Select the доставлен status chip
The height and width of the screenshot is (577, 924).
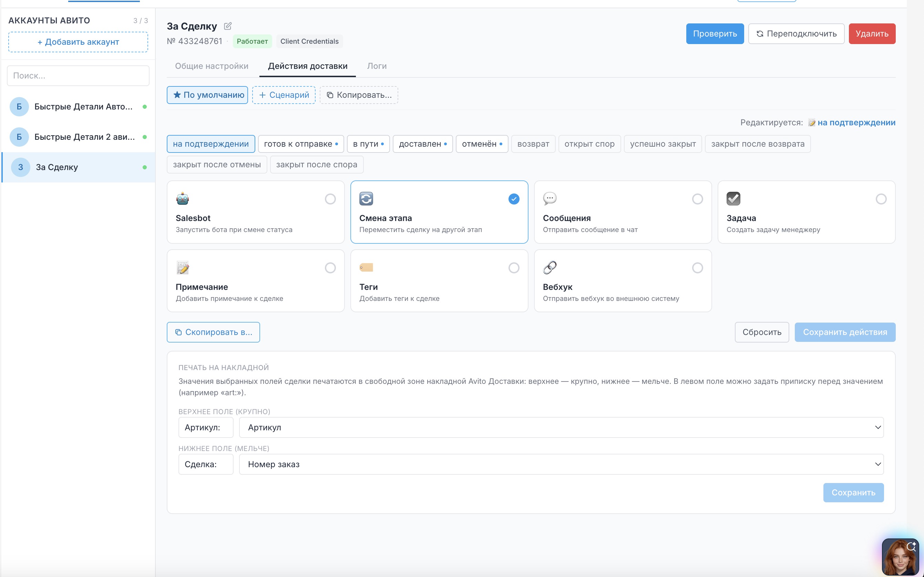[423, 144]
